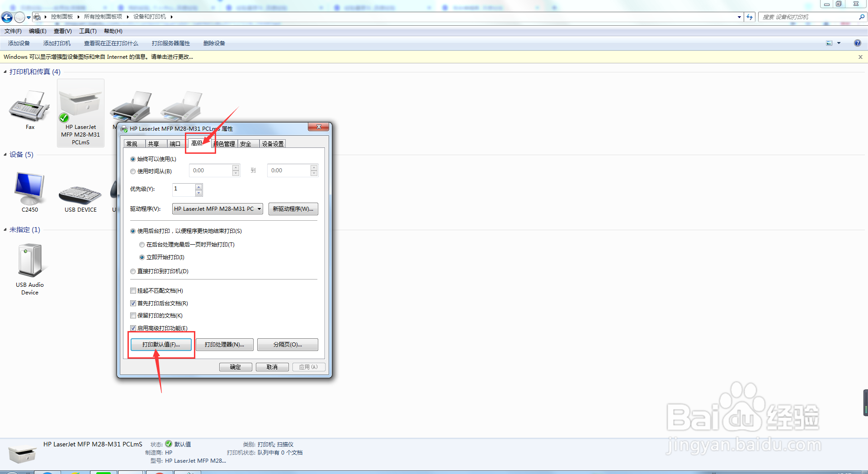Increase the priority spinner value
The height and width of the screenshot is (474, 868).
point(198,187)
